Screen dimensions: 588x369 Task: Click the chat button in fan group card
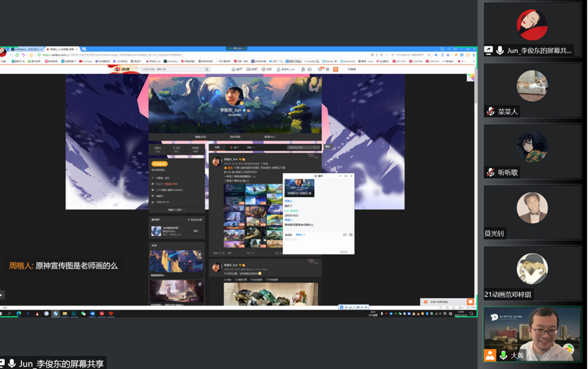click(196, 231)
